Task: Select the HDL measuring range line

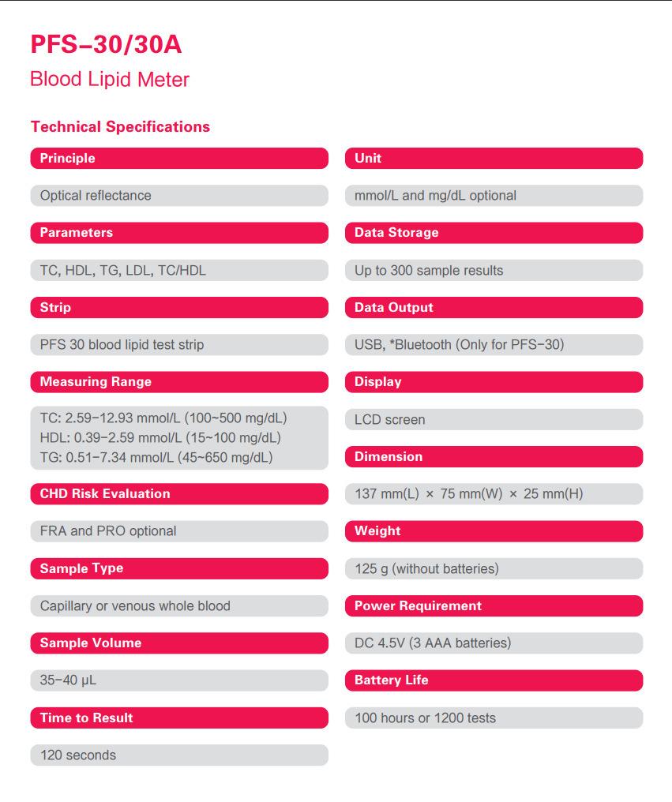Action: (x=160, y=437)
